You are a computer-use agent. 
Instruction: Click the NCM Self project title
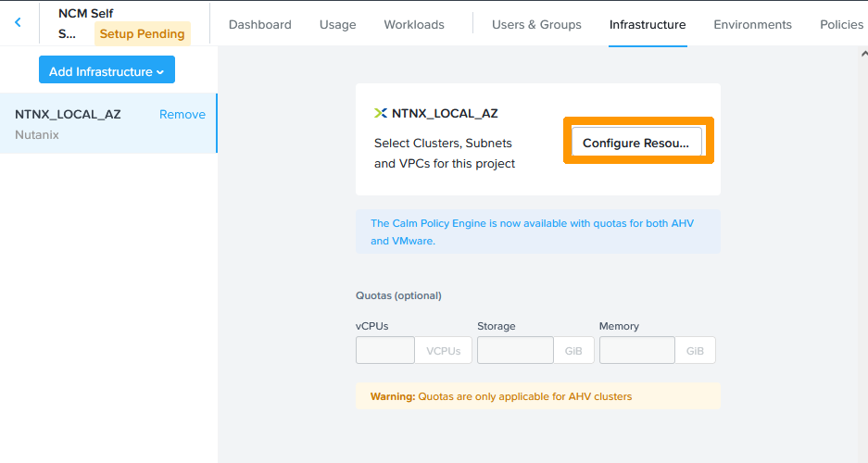pyautogui.click(x=85, y=14)
